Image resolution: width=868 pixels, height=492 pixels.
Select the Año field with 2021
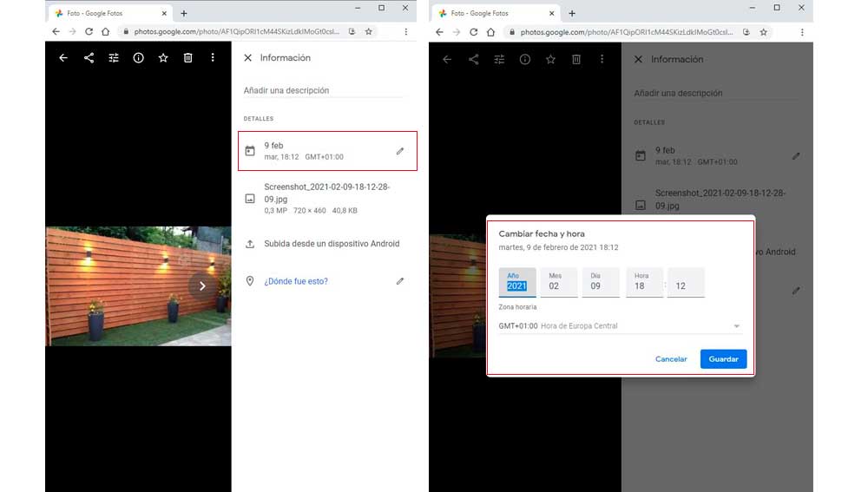click(517, 282)
